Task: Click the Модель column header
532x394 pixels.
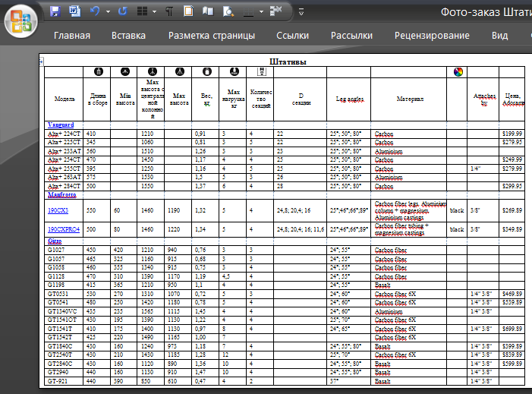Action: pos(65,99)
